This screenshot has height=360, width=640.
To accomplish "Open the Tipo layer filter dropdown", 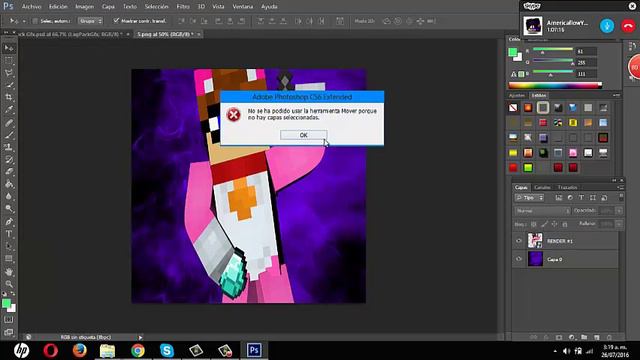I will pyautogui.click(x=529, y=198).
